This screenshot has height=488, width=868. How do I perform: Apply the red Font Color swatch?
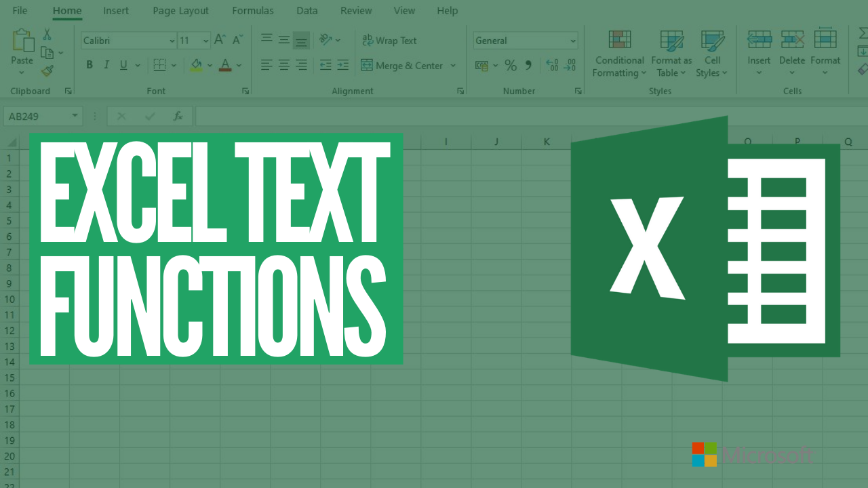pos(225,66)
